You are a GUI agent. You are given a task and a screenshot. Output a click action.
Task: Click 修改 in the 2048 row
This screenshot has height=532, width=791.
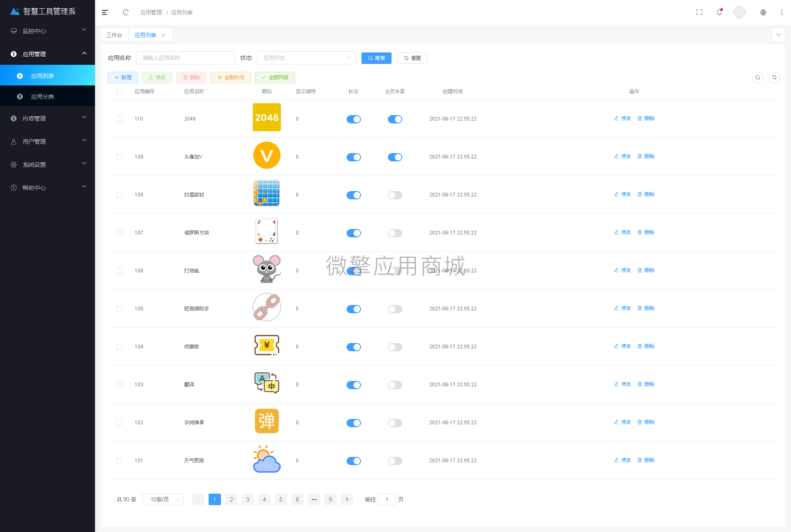tap(623, 118)
